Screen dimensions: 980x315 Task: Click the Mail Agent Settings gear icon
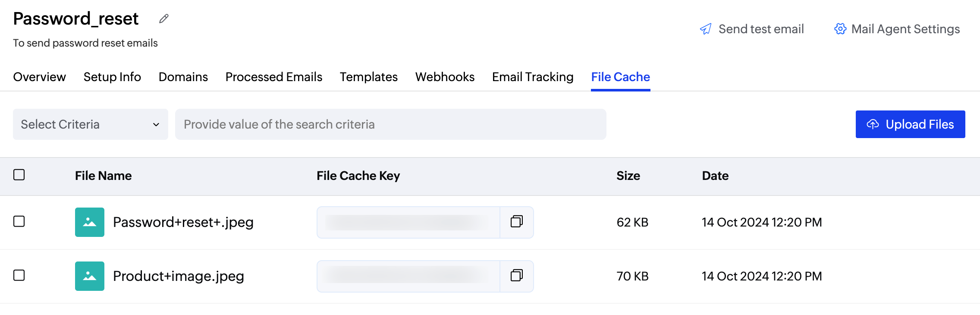(x=840, y=29)
